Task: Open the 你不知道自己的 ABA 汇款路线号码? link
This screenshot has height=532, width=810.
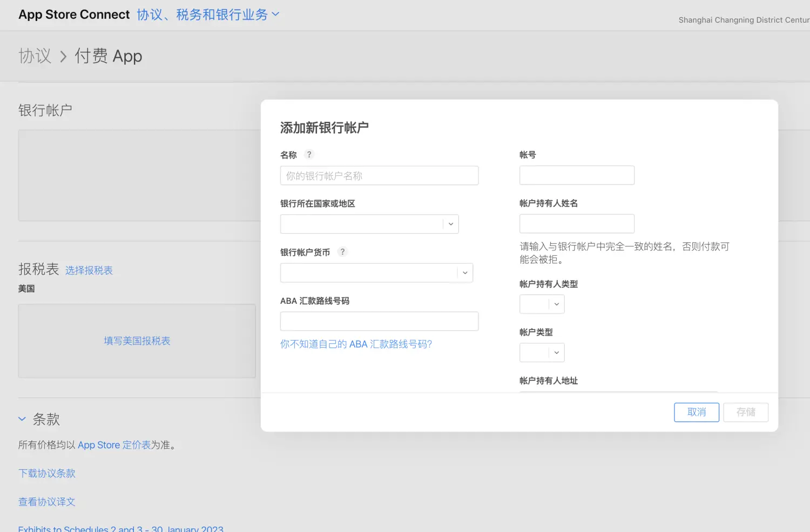Action: [356, 344]
